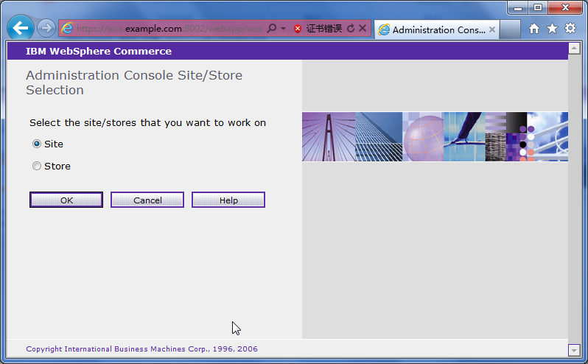The height and width of the screenshot is (364, 588).
Task: Click the page scrollbar up arrow
Action: (x=574, y=48)
